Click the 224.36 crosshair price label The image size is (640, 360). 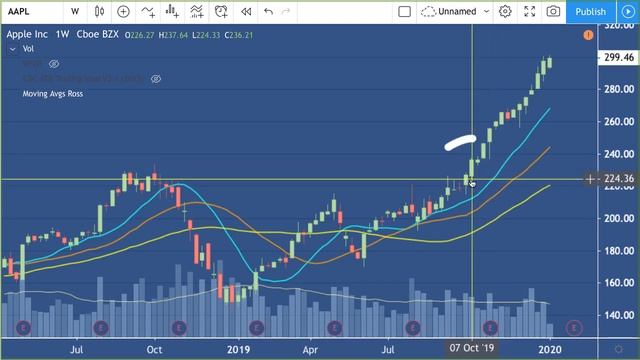[x=619, y=178]
